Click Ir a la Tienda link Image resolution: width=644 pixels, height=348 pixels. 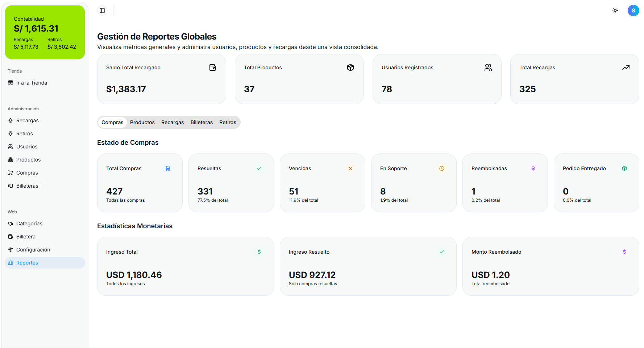tap(32, 83)
